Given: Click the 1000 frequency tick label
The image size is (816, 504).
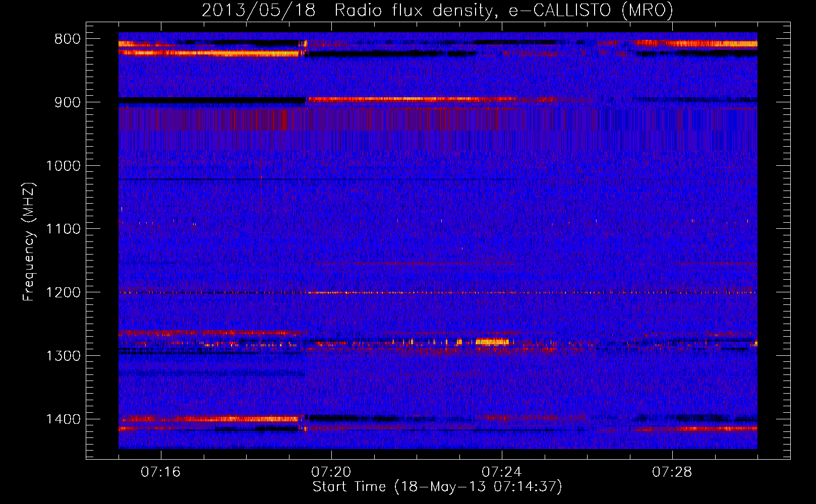Looking at the screenshot, I should [63, 166].
